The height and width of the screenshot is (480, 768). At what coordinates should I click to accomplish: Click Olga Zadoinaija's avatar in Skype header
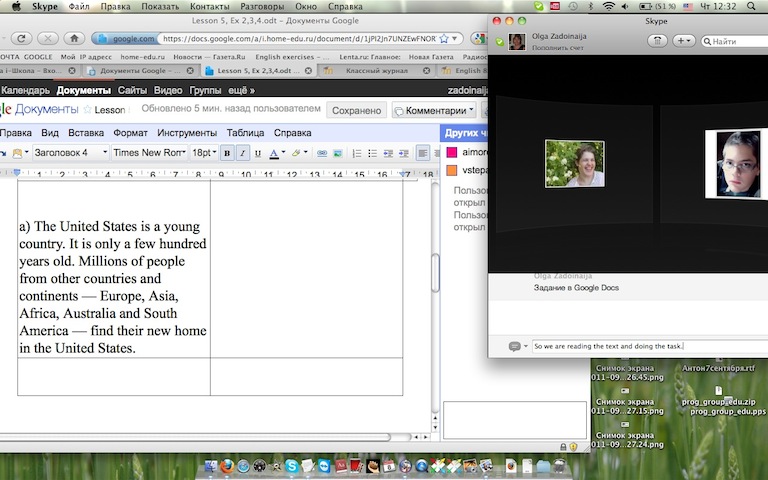(x=517, y=42)
